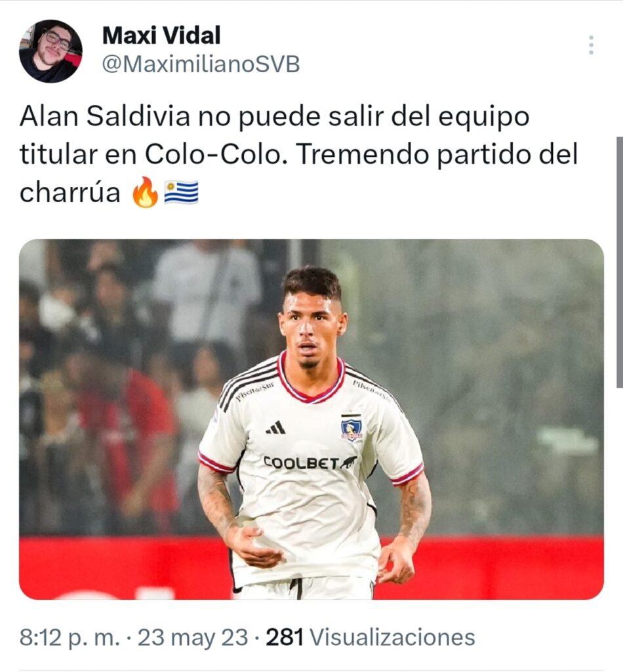This screenshot has height=672, width=623.
Task: Click the 23 may 23 date
Action: (x=193, y=637)
